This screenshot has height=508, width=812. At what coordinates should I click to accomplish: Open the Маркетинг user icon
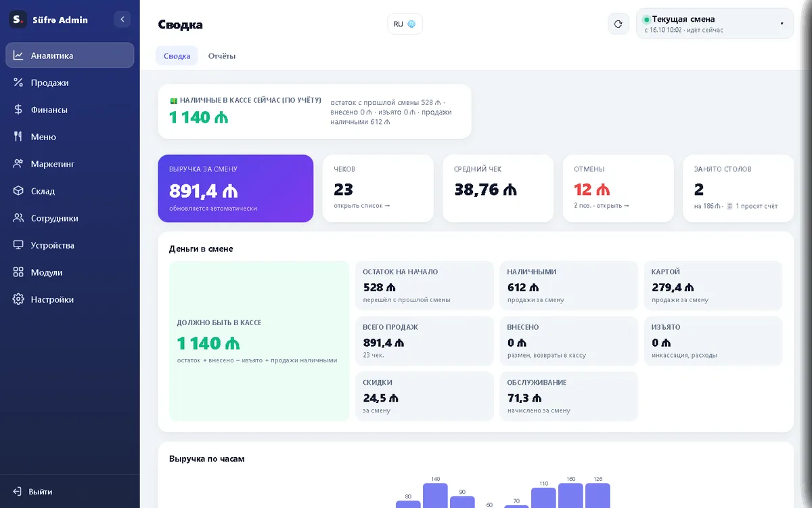coord(18,164)
